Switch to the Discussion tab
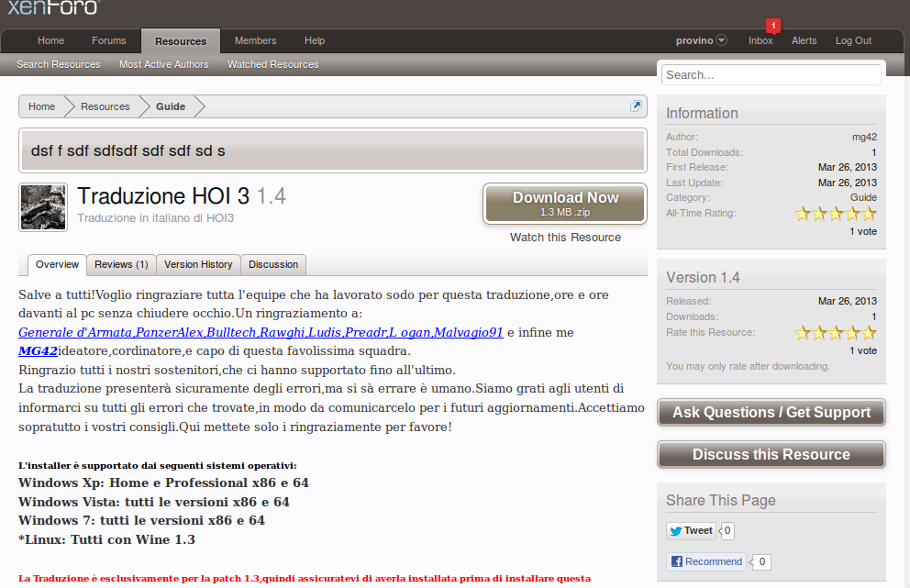Image resolution: width=910 pixels, height=588 pixels. 273,265
